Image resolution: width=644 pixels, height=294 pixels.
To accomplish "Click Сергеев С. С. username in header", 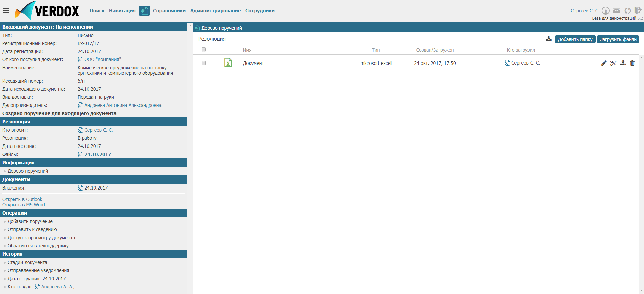I will 585,11.
